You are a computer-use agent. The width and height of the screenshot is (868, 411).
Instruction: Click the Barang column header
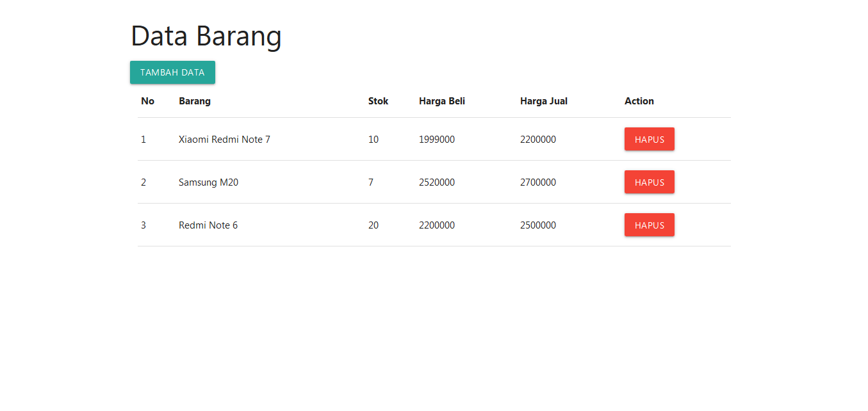click(x=195, y=101)
